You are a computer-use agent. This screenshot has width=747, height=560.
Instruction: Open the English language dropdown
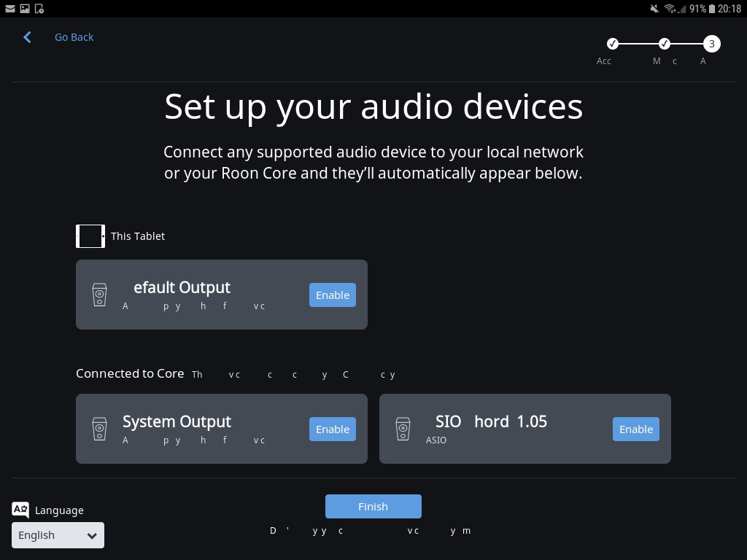click(x=57, y=535)
